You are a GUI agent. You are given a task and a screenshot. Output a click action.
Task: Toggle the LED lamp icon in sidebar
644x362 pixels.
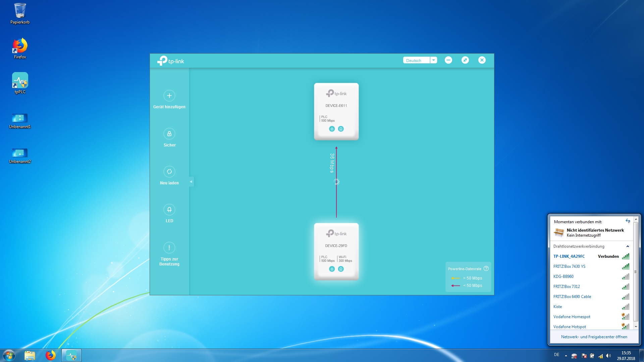(169, 209)
